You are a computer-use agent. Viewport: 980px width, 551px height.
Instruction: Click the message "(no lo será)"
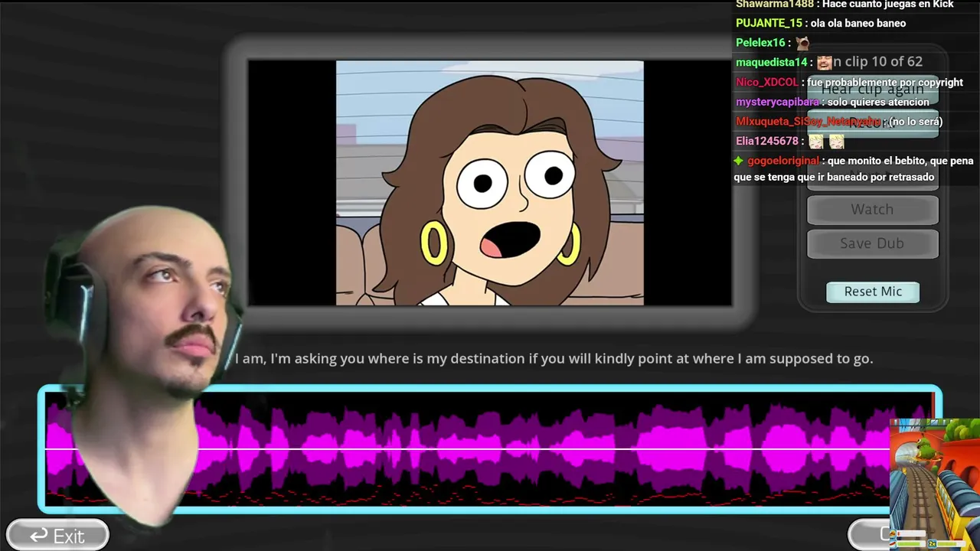pyautogui.click(x=916, y=122)
